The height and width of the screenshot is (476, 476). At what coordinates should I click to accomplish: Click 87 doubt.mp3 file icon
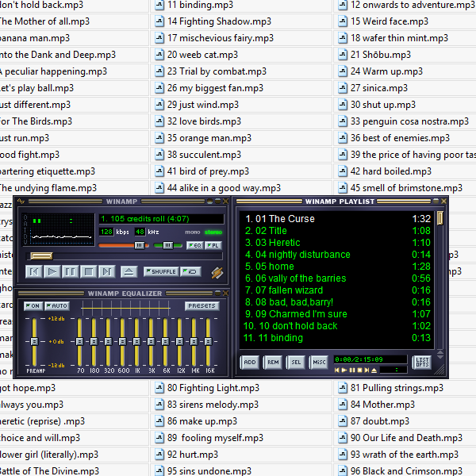pyautogui.click(x=343, y=421)
